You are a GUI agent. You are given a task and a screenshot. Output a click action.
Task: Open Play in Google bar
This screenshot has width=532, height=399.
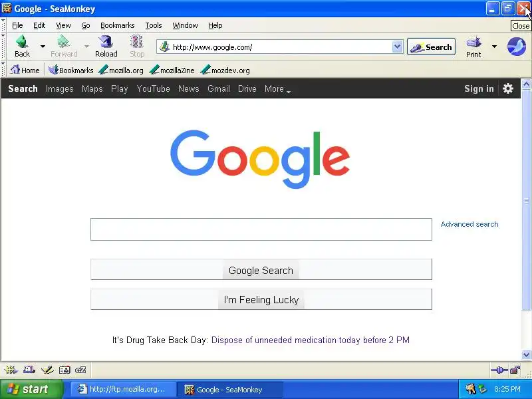click(120, 89)
